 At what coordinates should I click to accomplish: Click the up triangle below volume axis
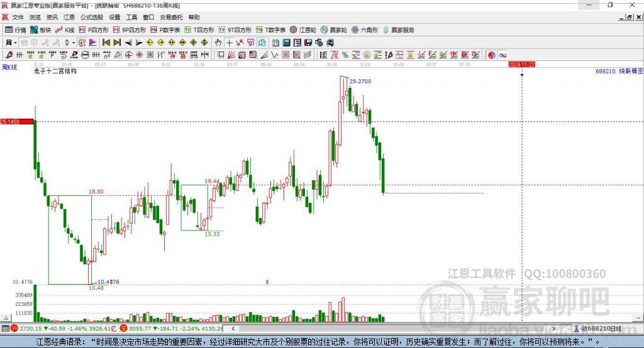pyautogui.click(x=6, y=318)
